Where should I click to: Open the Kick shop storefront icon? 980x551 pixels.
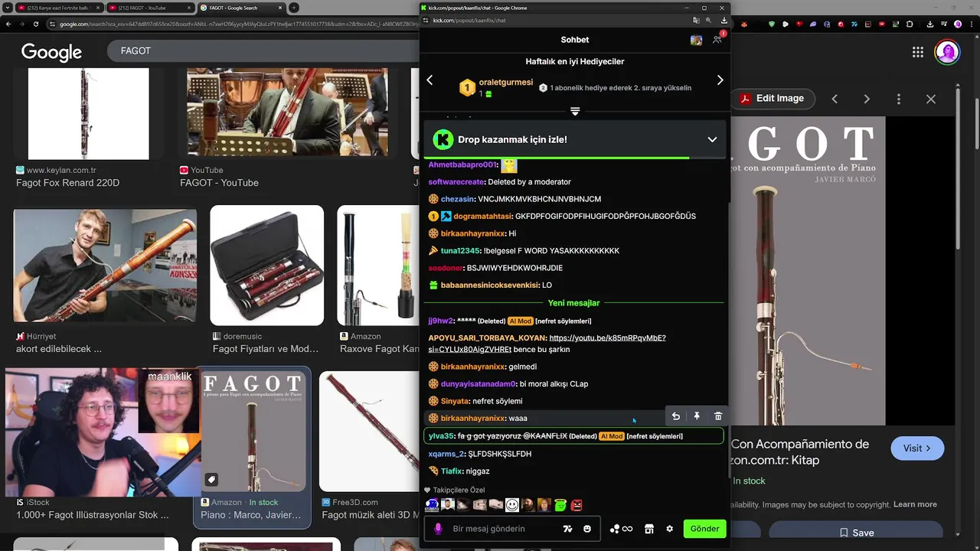(648, 529)
